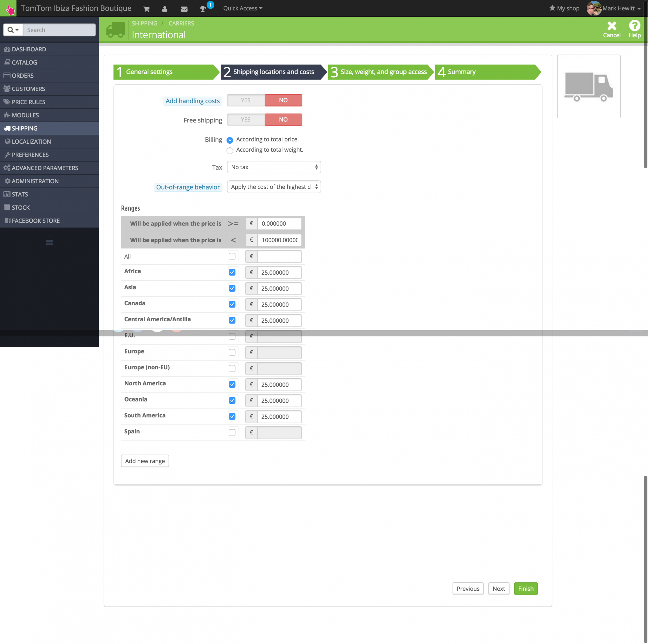
Task: Open the Tax dropdown
Action: tap(274, 167)
